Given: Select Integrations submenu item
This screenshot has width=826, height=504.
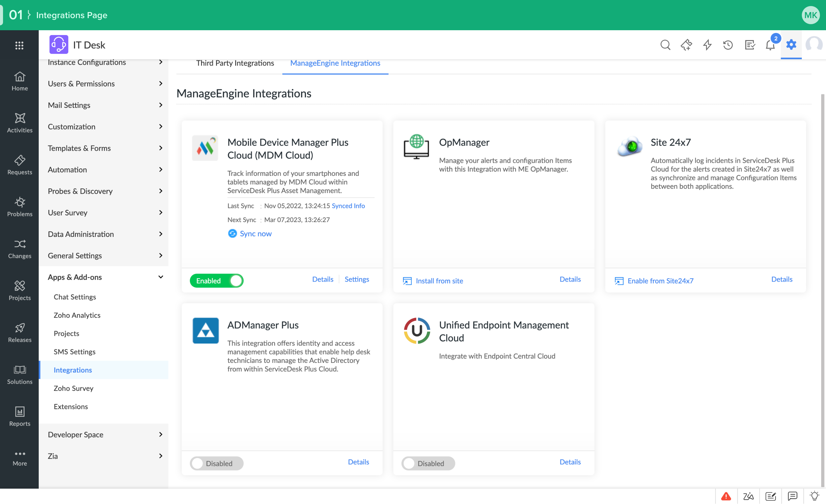Looking at the screenshot, I should tap(104, 370).
